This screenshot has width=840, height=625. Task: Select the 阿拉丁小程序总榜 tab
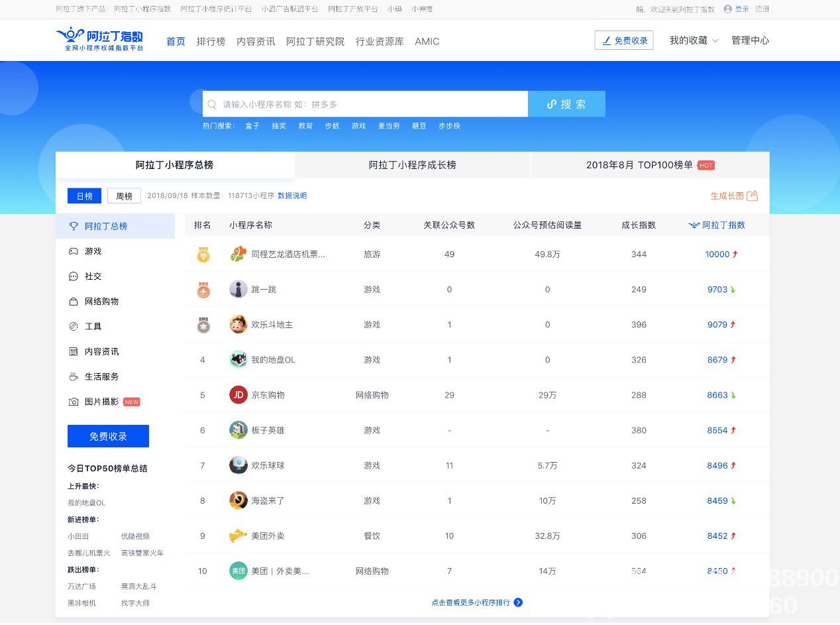pos(175,165)
